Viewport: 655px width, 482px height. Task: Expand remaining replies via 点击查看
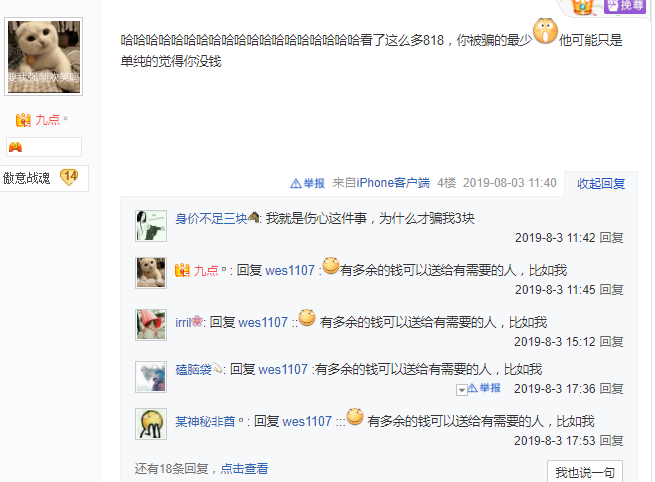coord(244,469)
